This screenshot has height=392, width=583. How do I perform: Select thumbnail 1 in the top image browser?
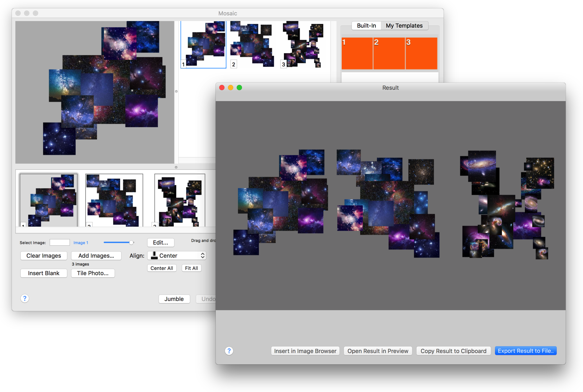(203, 44)
